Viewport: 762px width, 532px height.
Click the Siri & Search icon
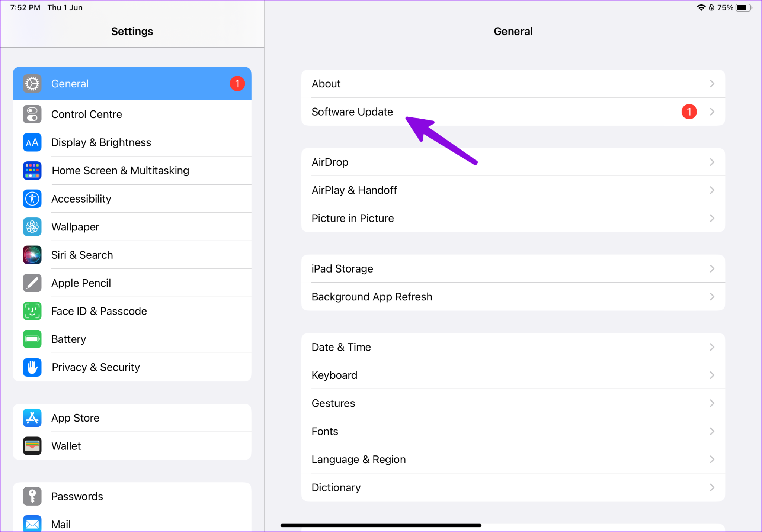tap(32, 255)
